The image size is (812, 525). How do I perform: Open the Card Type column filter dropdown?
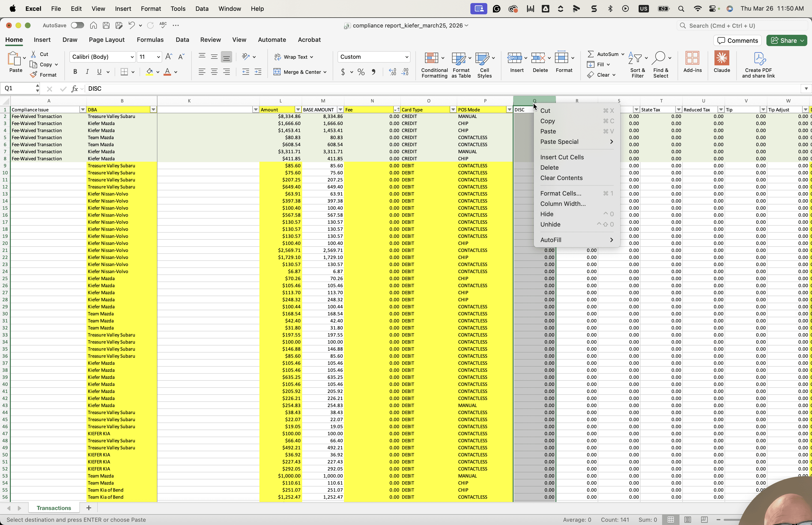[453, 110]
